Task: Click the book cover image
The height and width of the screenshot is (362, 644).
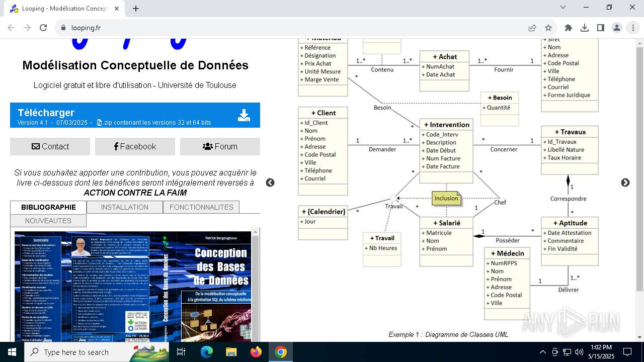Action: pos(132,287)
